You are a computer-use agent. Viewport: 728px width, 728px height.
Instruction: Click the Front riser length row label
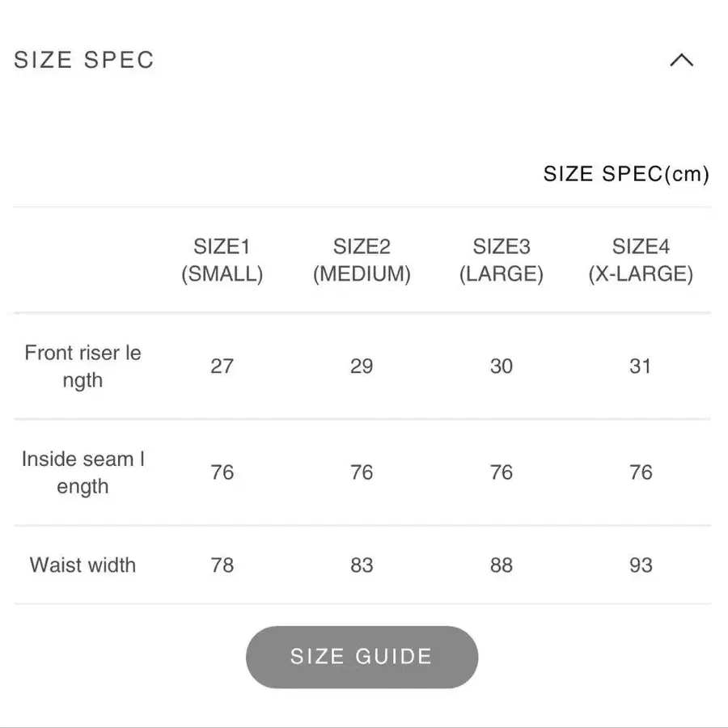[x=83, y=366]
